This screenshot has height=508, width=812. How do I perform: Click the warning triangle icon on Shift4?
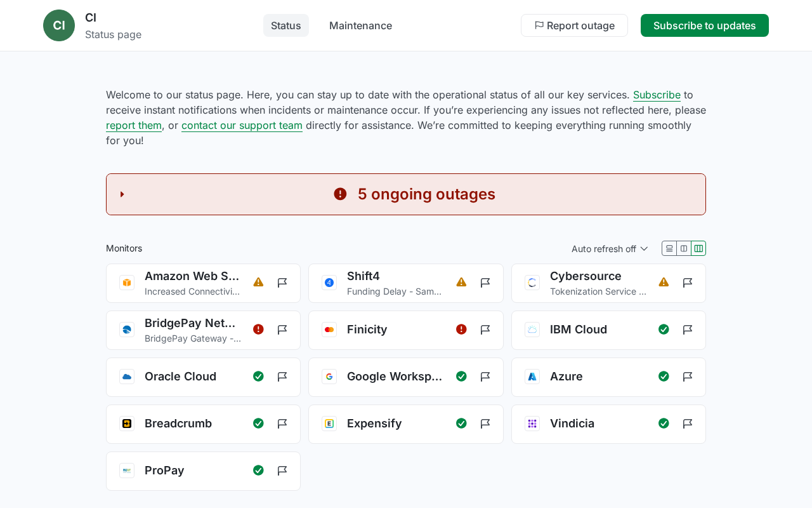[461, 283]
